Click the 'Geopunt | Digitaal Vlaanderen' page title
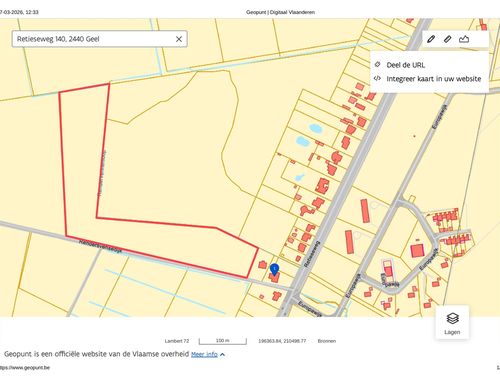Screen dimensions: 500x380 coord(280,12)
